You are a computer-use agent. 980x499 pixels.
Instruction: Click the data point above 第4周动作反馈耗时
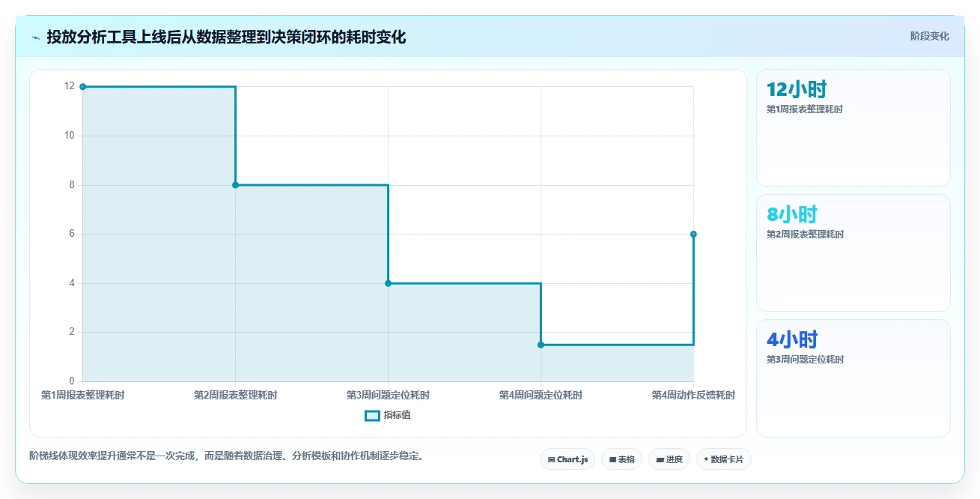point(693,234)
